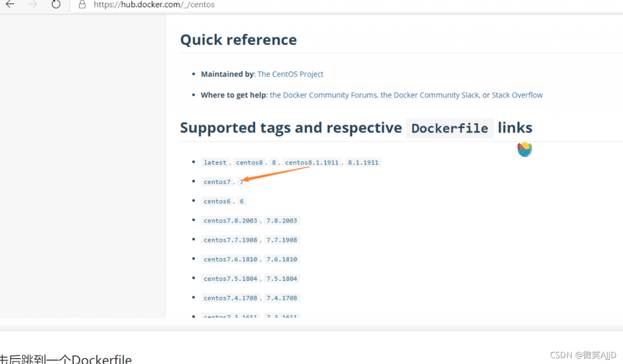The image size is (623, 364).
Task: Open the Docker Community Slack link
Action: pos(430,95)
